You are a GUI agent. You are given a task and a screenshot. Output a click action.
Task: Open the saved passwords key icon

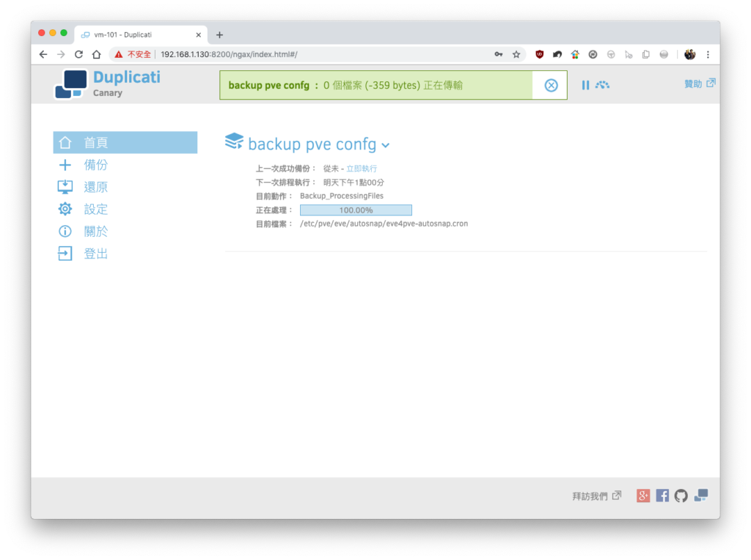(x=499, y=54)
